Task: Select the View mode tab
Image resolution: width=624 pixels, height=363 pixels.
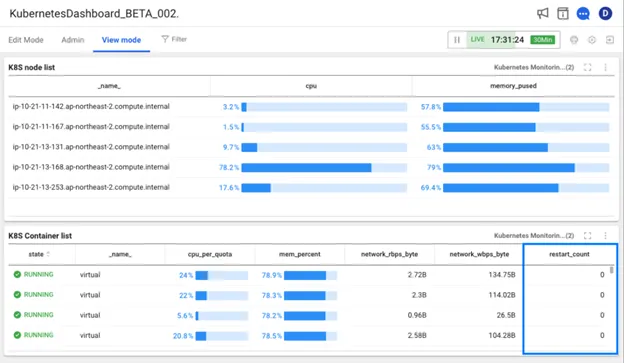Action: pos(121,40)
